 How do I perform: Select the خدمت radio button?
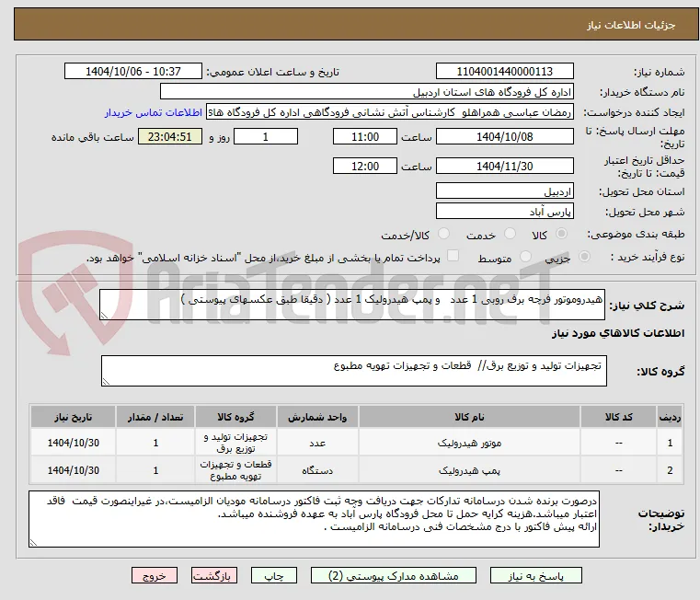510,233
